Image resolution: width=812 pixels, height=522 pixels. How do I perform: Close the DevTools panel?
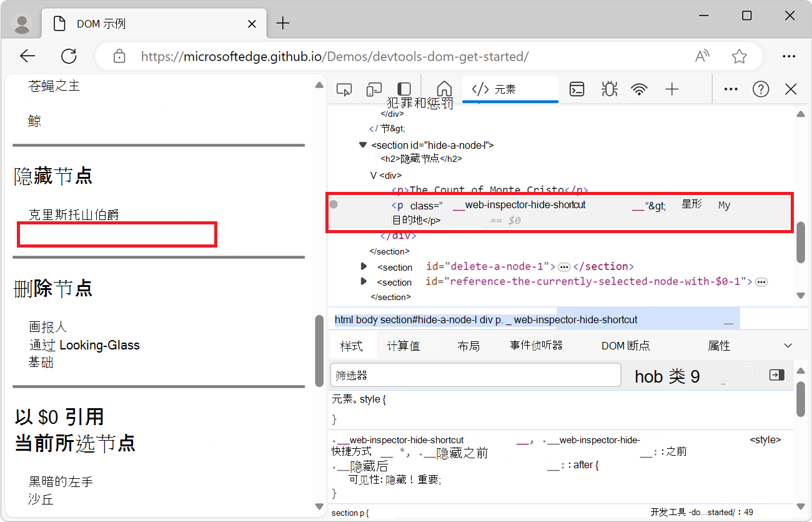tap(791, 89)
